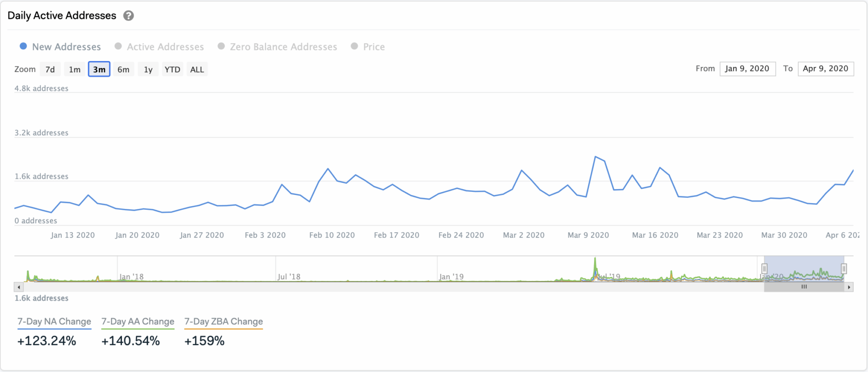Choose the 3m zoom option

click(99, 69)
